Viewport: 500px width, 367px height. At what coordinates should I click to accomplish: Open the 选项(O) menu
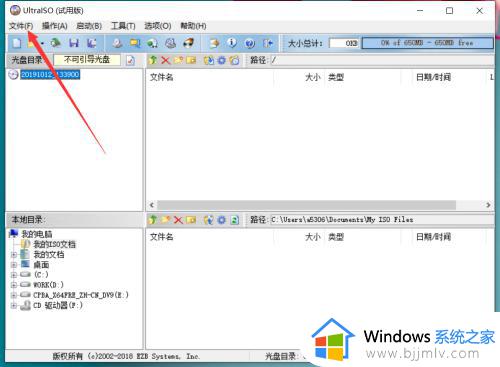click(158, 26)
